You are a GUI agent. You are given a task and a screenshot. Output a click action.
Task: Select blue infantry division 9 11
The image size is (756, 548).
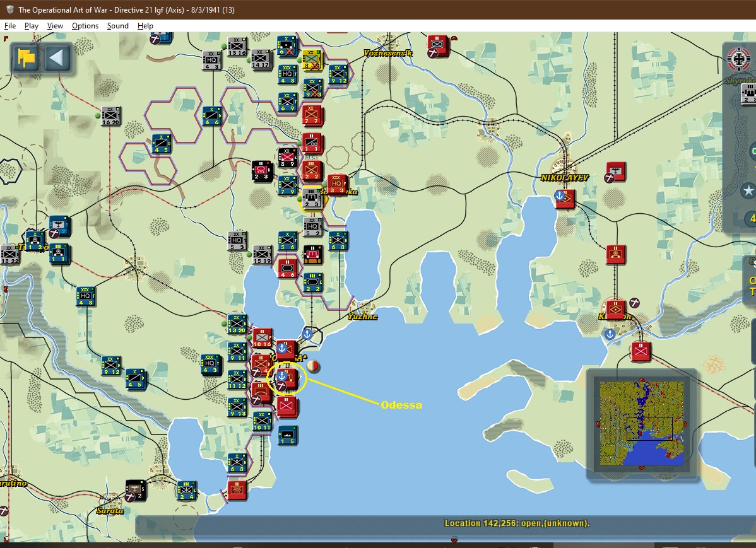237,351
